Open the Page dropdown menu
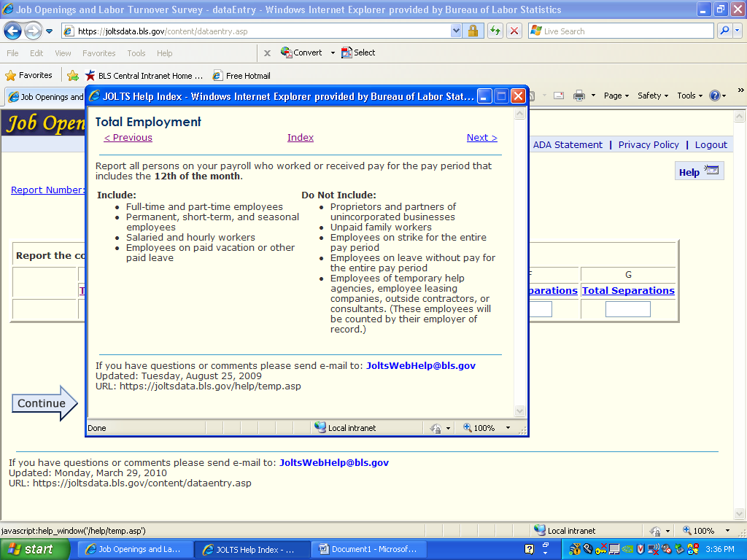This screenshot has width=747, height=560. tap(616, 96)
